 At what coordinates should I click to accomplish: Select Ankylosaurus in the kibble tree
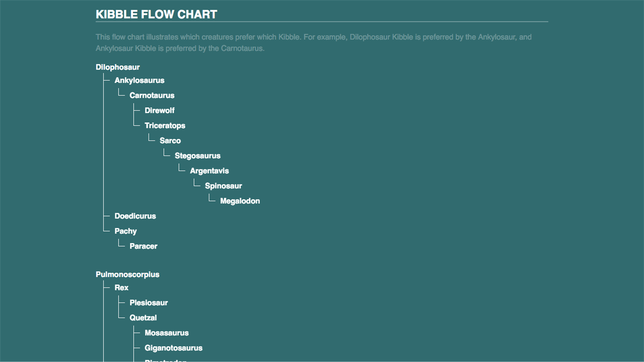(x=139, y=80)
